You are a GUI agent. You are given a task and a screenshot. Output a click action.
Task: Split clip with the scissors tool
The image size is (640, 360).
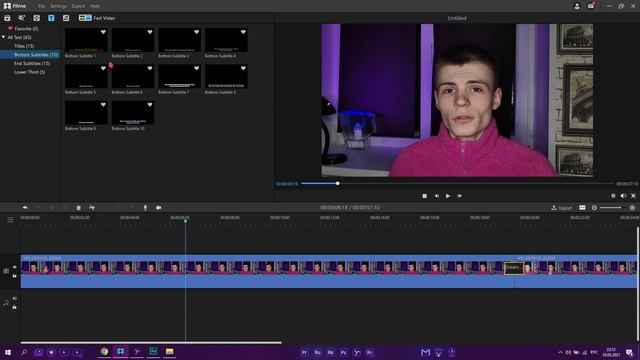(92, 208)
